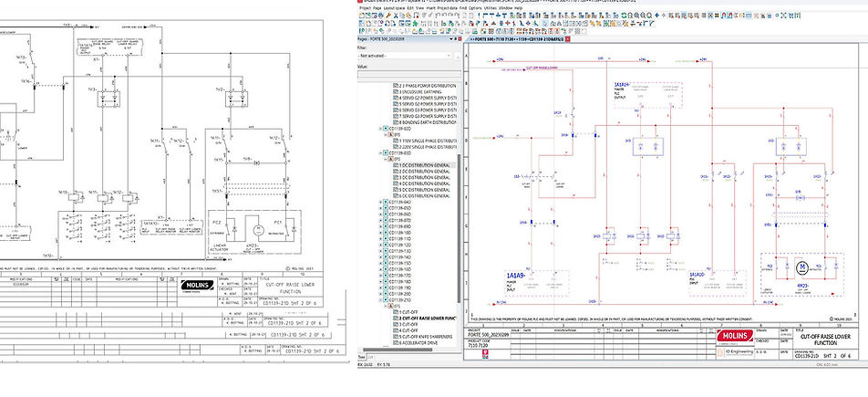Image resolution: width=868 pixels, height=397 pixels.
Task: Click the MOLINS logo in left drawing
Action: pos(197,285)
